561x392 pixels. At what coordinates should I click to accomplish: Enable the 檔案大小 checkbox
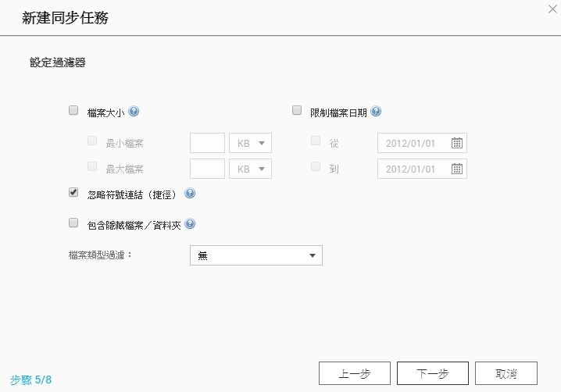pyautogui.click(x=73, y=110)
